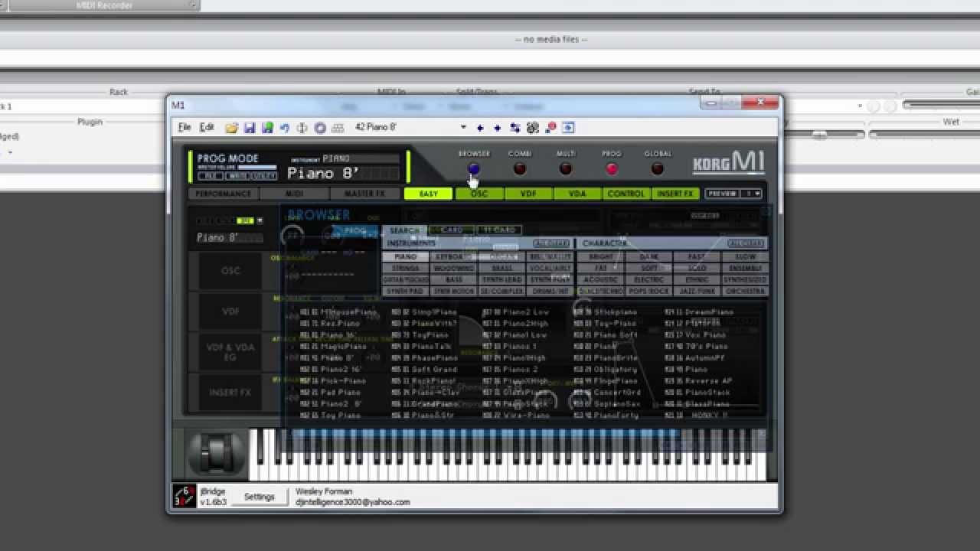Click the ACOUSTIC character filter button
This screenshot has width=980, height=551.
tap(601, 280)
